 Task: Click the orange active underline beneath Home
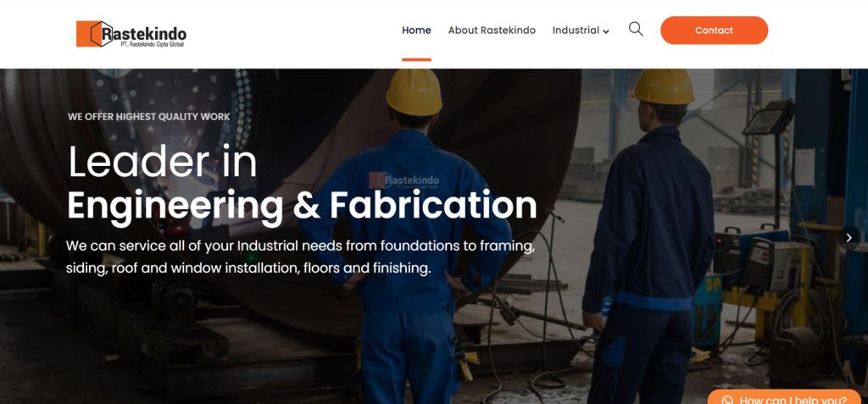tap(416, 59)
